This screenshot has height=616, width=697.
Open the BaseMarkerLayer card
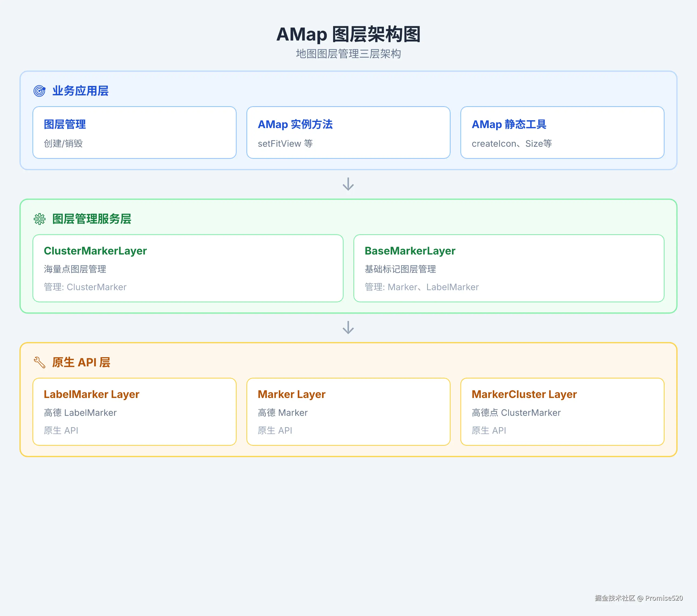pos(509,268)
